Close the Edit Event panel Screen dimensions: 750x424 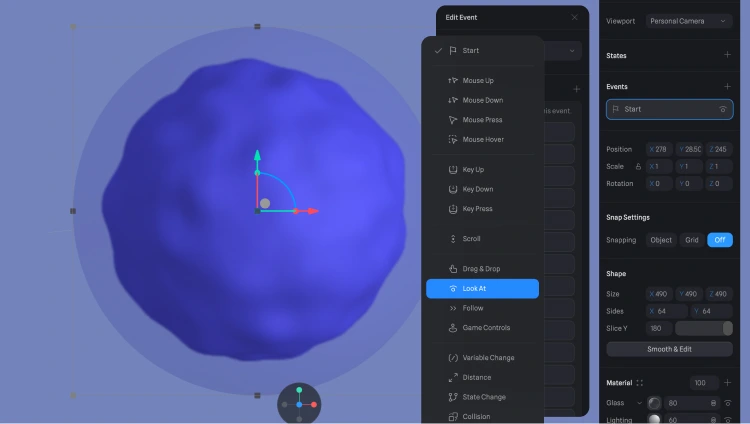[574, 17]
